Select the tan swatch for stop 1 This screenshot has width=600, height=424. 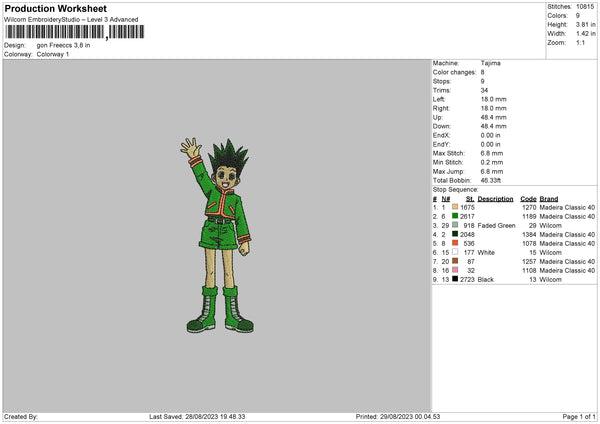click(x=454, y=207)
